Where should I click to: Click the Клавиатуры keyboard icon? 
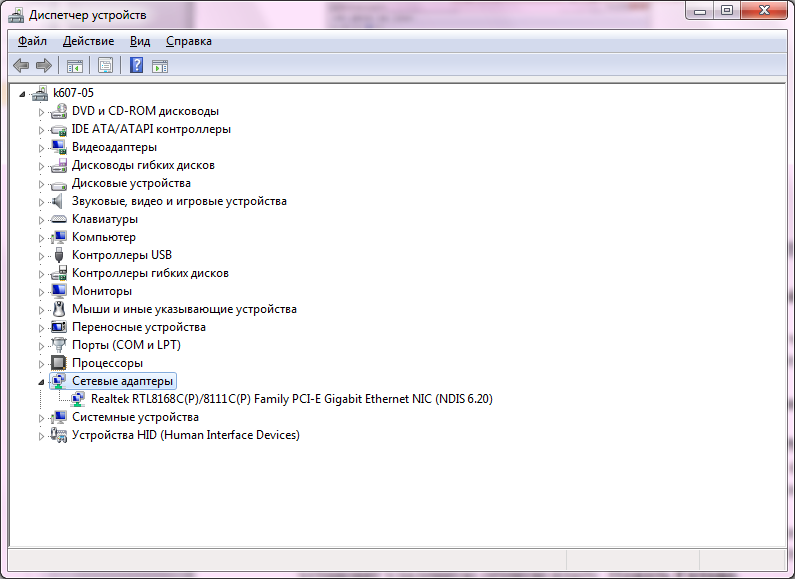coord(59,219)
